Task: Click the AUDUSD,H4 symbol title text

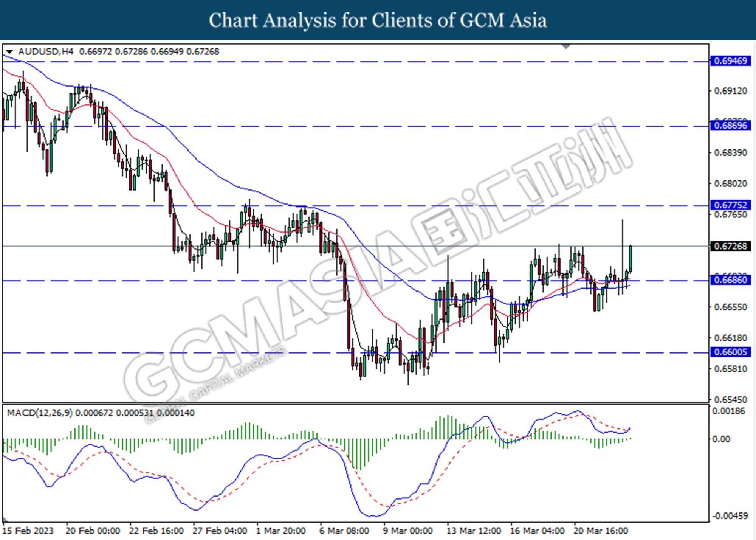Action: [46, 51]
